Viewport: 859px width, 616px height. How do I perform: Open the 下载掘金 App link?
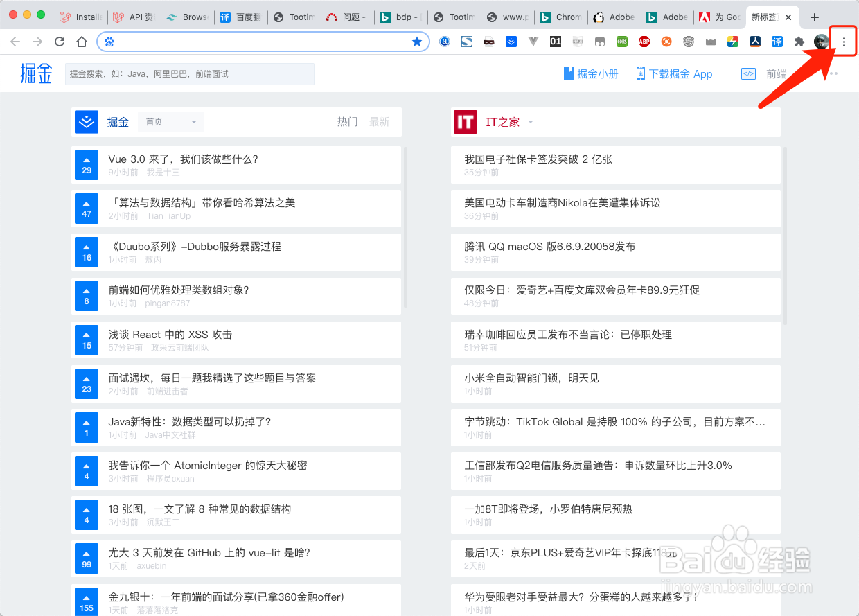point(675,74)
